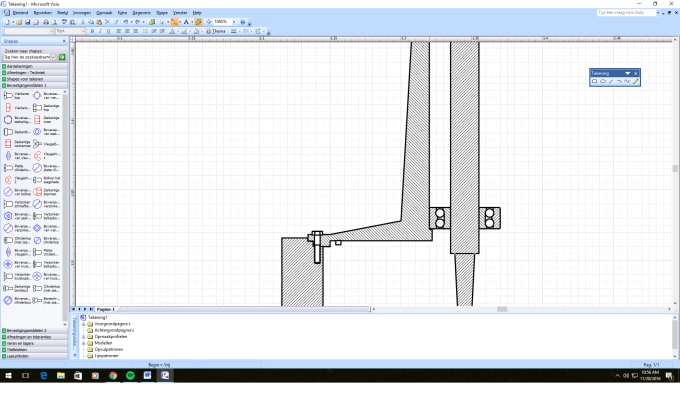
Task: Click the Print icon
Action: click(46, 22)
